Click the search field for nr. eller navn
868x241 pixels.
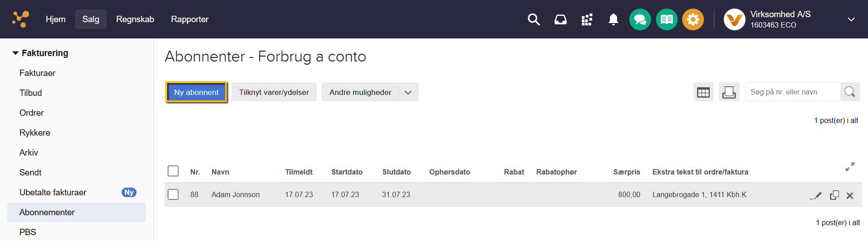pyautogui.click(x=793, y=92)
